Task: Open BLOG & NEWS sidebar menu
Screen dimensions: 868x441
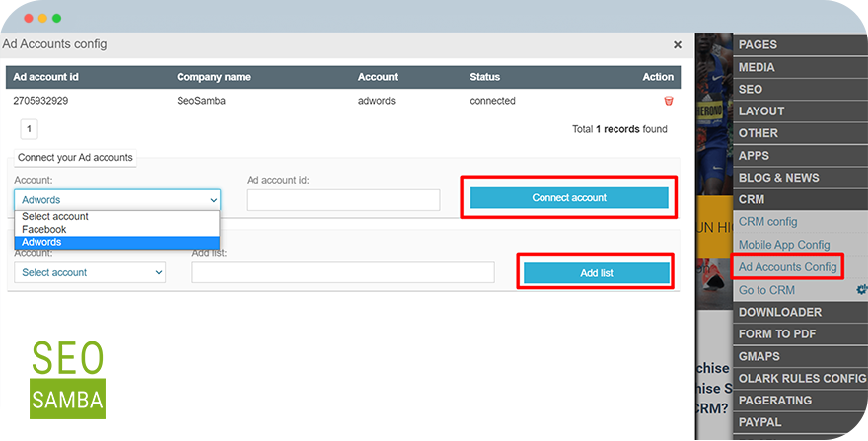Action: click(800, 178)
